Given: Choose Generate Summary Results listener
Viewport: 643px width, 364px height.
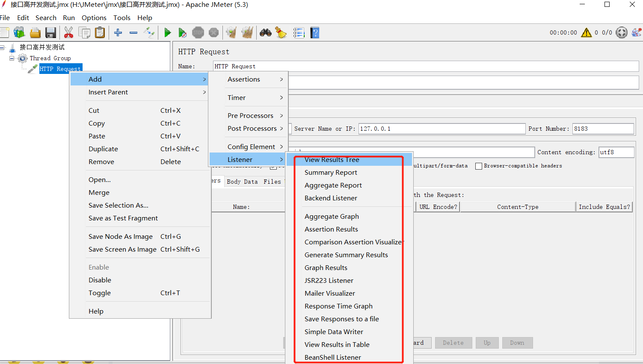Looking at the screenshot, I should point(349,255).
